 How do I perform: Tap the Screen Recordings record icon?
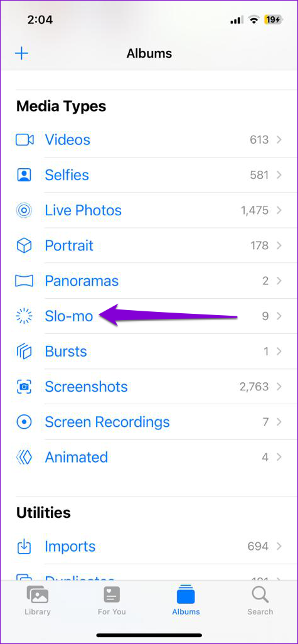coord(24,422)
